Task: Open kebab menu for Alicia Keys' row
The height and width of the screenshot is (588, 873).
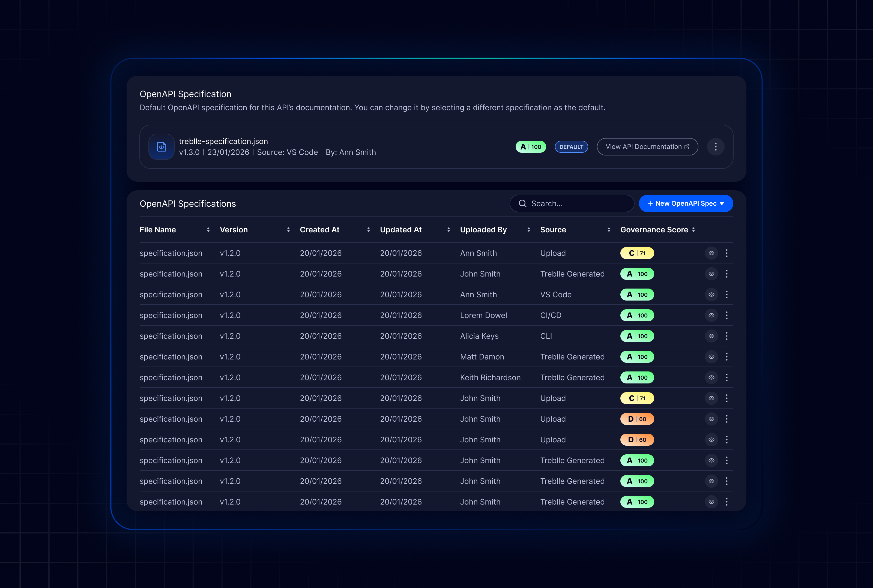Action: tap(726, 336)
